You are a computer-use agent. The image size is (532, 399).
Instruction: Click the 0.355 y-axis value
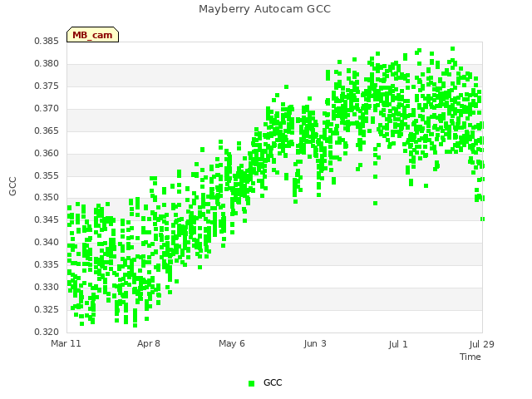point(47,175)
